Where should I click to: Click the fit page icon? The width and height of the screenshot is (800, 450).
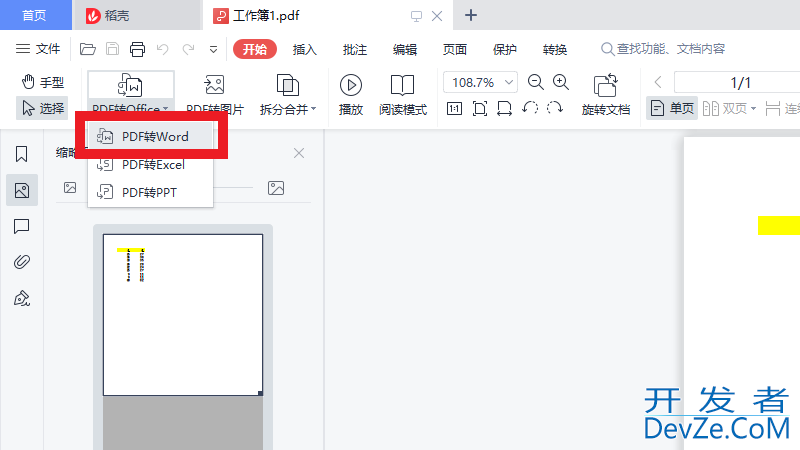[x=480, y=108]
